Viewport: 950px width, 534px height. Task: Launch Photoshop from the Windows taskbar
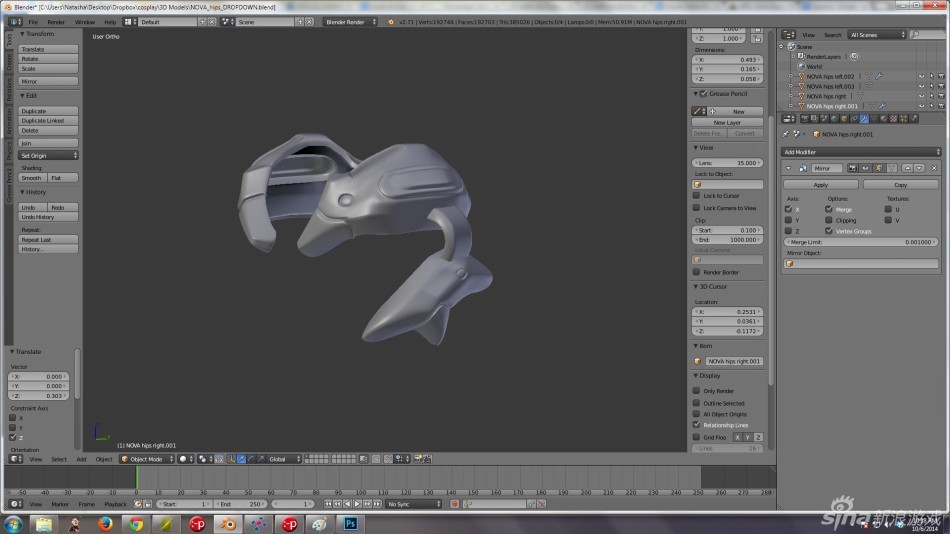[352, 524]
